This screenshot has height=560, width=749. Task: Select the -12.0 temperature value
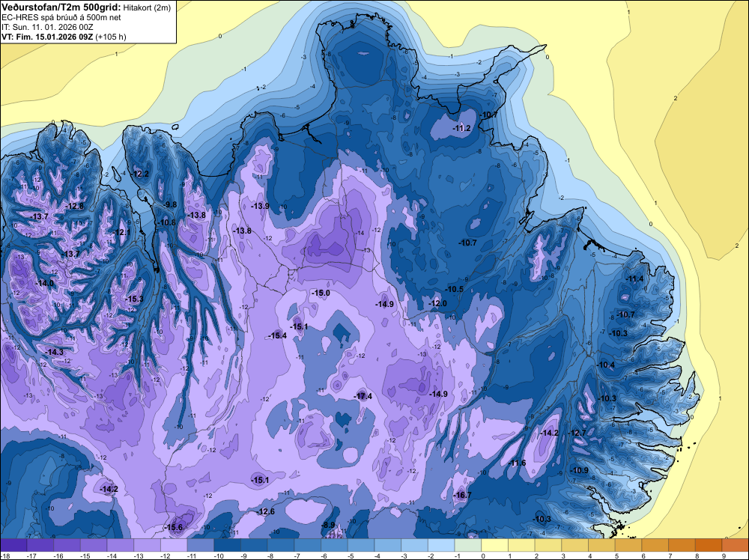tap(438, 303)
